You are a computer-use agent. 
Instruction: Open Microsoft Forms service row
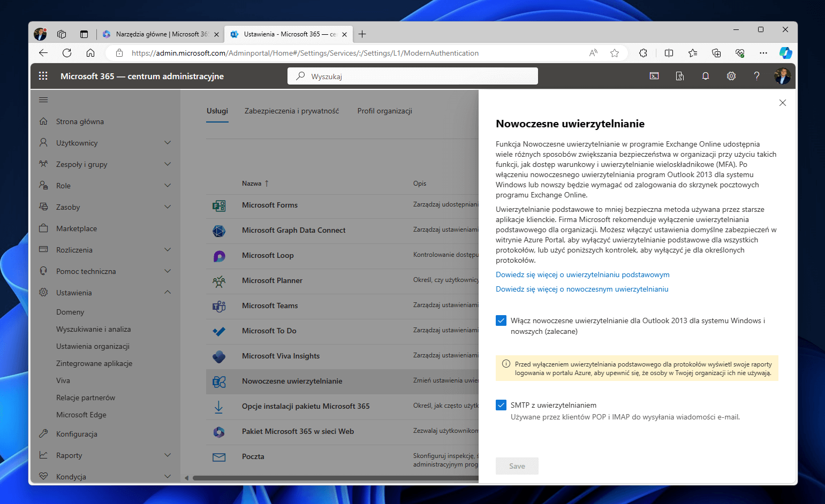click(342, 205)
